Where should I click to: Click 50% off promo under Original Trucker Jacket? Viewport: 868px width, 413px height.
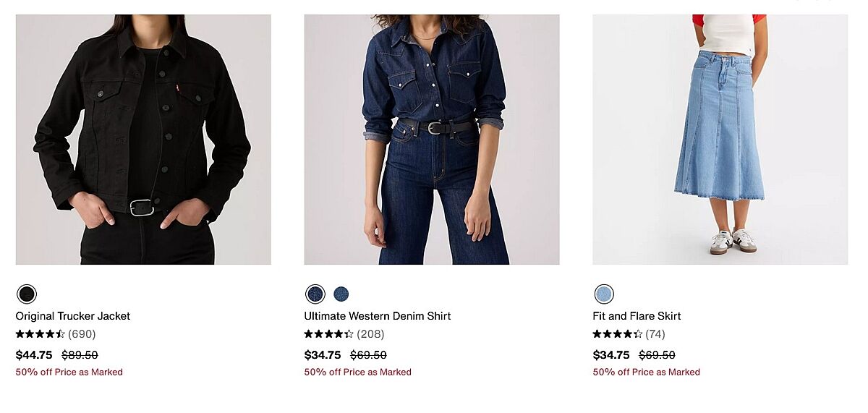[69, 372]
